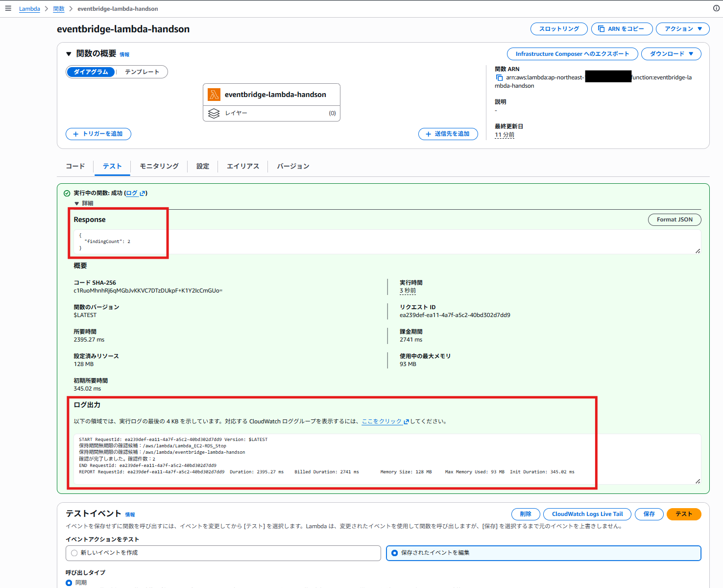The image size is (723, 588).
Task: Open the 設定 tab
Action: tap(203, 166)
